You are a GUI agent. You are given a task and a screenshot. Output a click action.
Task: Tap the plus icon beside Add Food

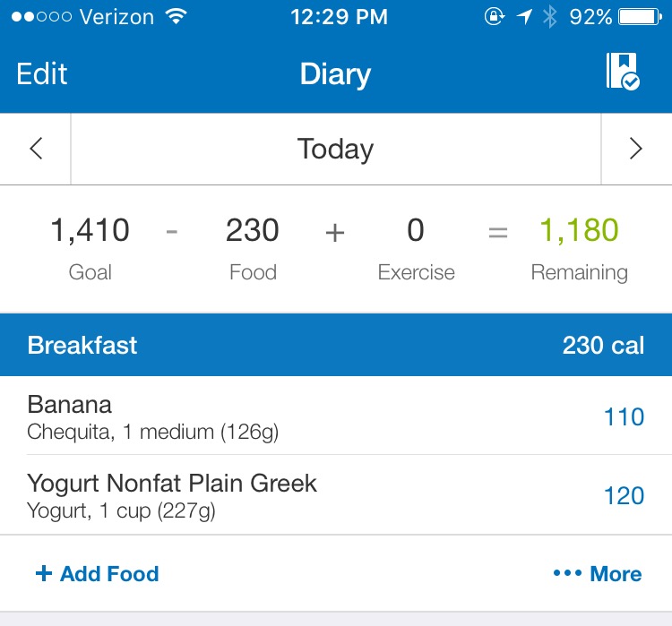click(44, 573)
